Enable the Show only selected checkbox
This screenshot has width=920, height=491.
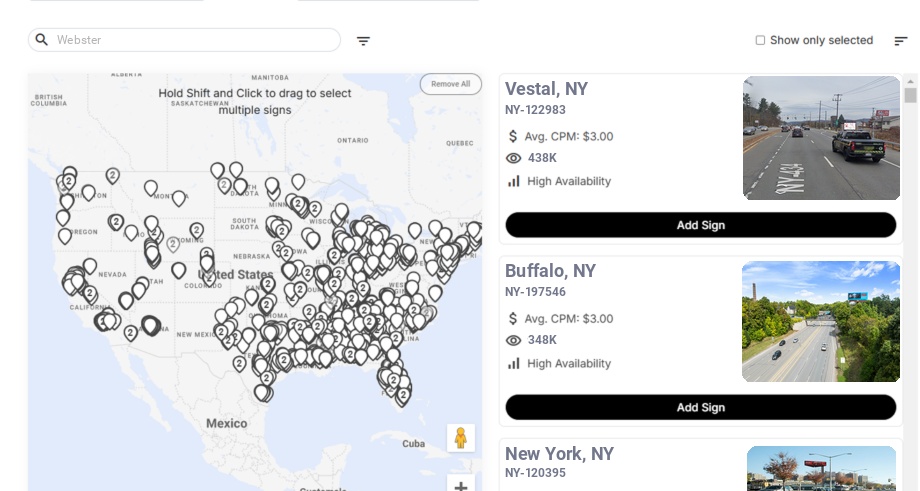pos(760,40)
